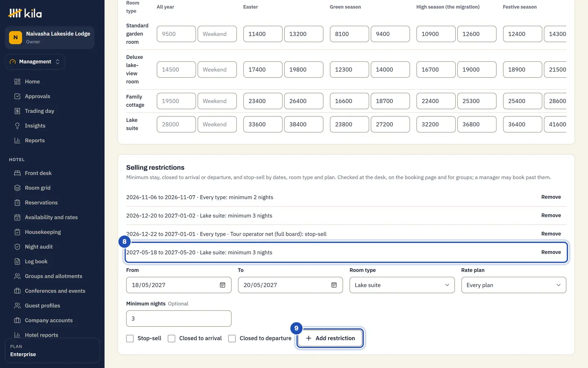Remove the 2026-12-20 Lake suite restriction
This screenshot has height=368, width=588.
pos(551,215)
